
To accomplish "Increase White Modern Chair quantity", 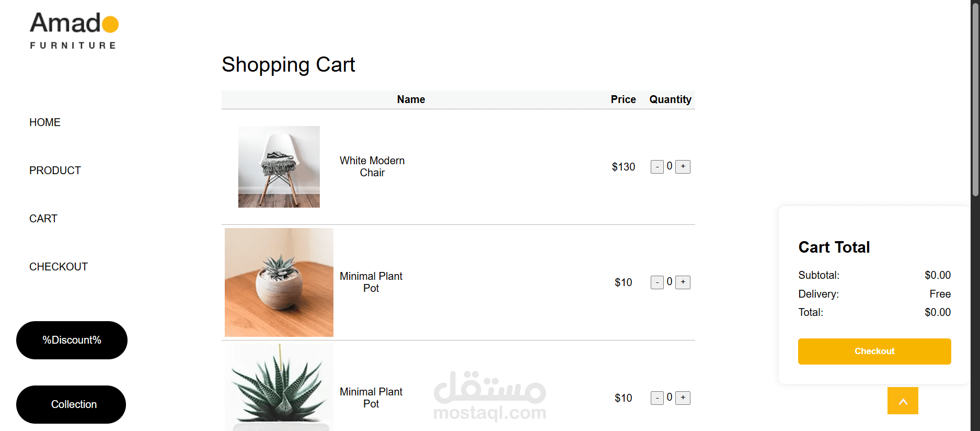I will click(x=683, y=167).
